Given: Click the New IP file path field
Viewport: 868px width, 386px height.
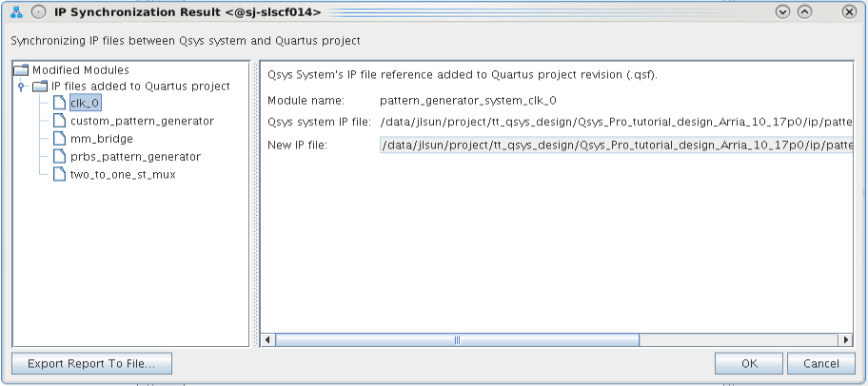Looking at the screenshot, I should [x=616, y=145].
